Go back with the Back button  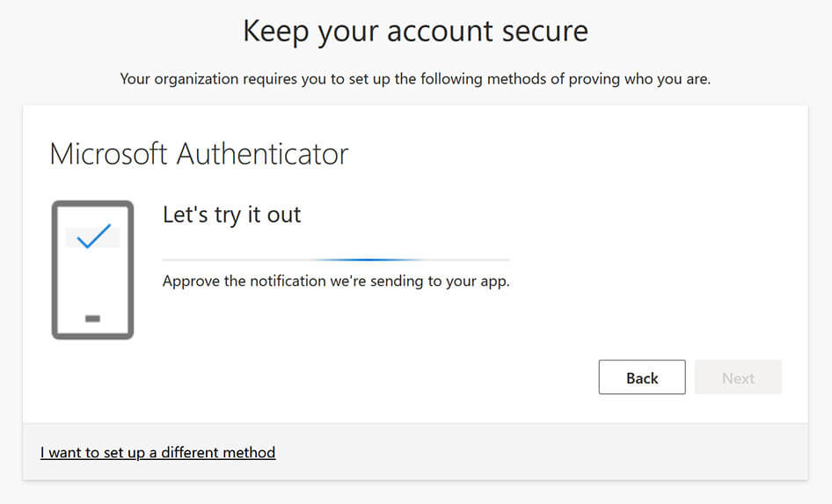[x=642, y=377]
